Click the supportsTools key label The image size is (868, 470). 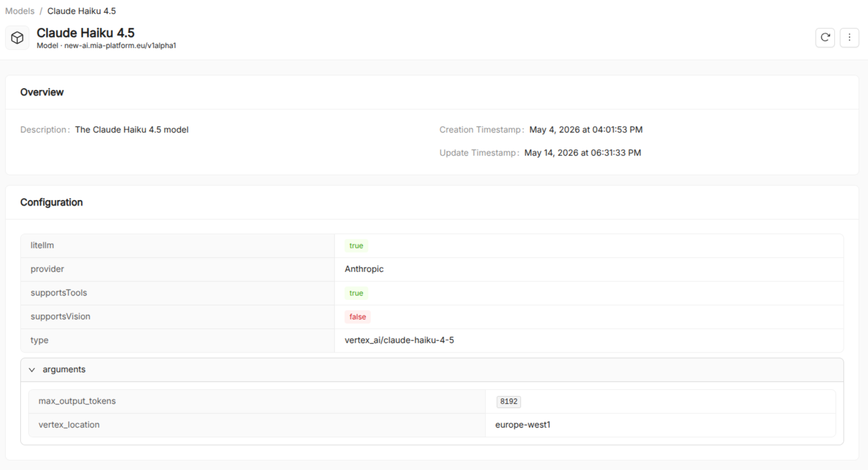59,293
